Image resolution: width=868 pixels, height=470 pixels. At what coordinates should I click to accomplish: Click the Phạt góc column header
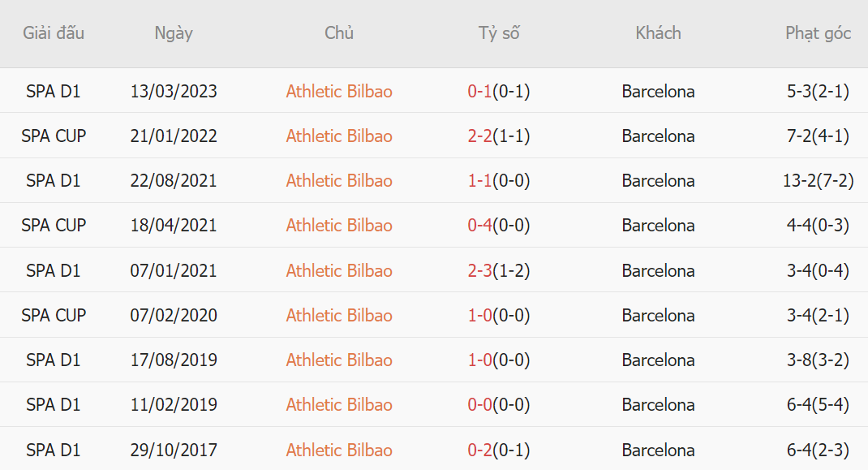(x=818, y=33)
